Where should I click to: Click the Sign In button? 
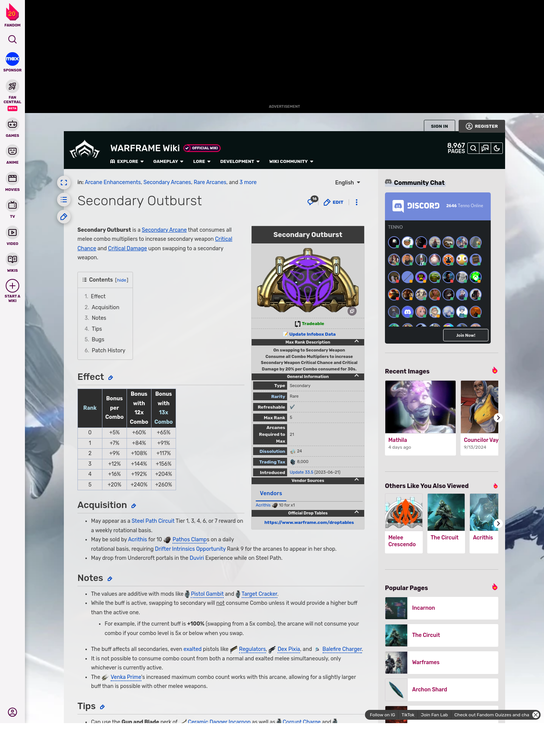[439, 126]
